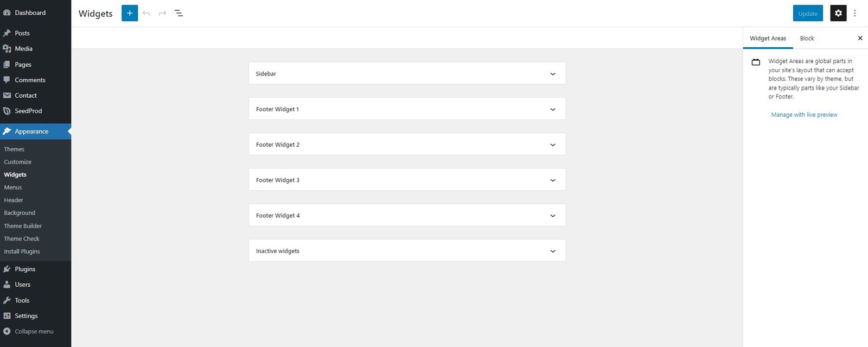Click the Widget Areas description icon

click(756, 62)
